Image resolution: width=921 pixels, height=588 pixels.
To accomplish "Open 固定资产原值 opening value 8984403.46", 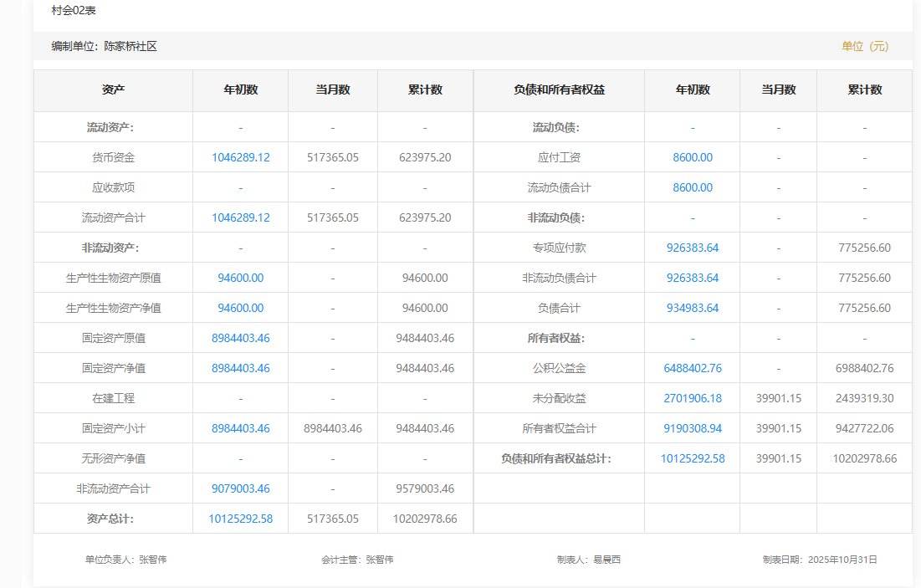I will [240, 338].
